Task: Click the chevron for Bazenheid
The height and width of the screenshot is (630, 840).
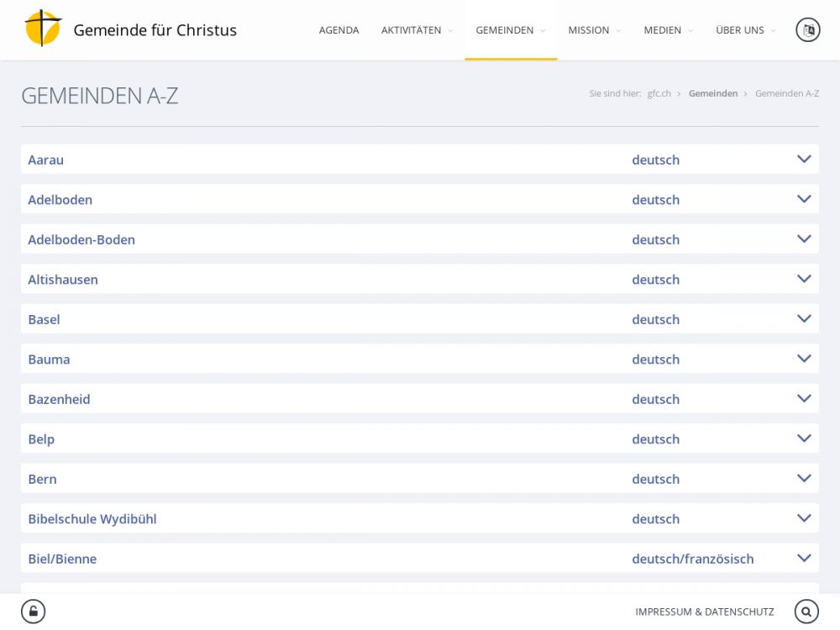Action: click(x=804, y=398)
